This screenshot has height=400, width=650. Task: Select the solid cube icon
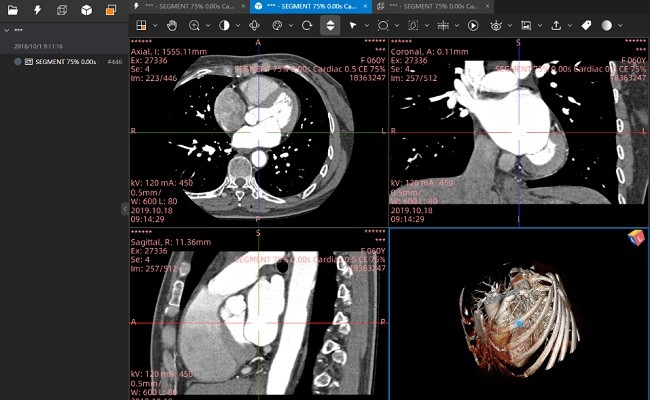tap(86, 9)
